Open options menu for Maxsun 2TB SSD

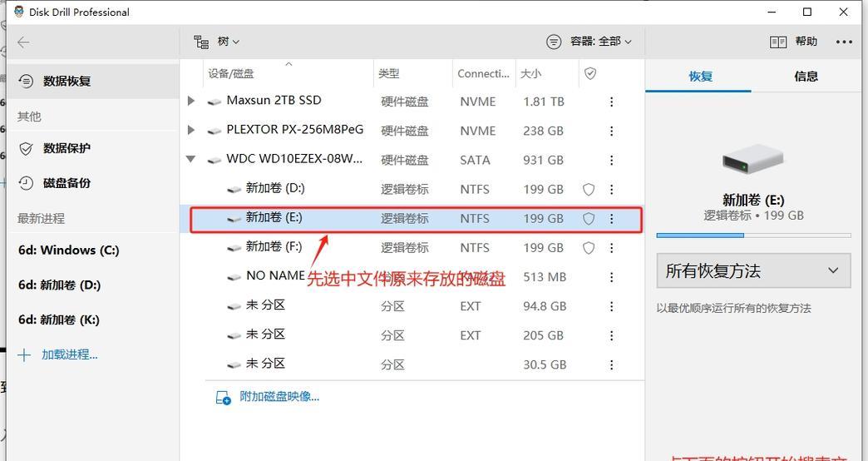(611, 102)
